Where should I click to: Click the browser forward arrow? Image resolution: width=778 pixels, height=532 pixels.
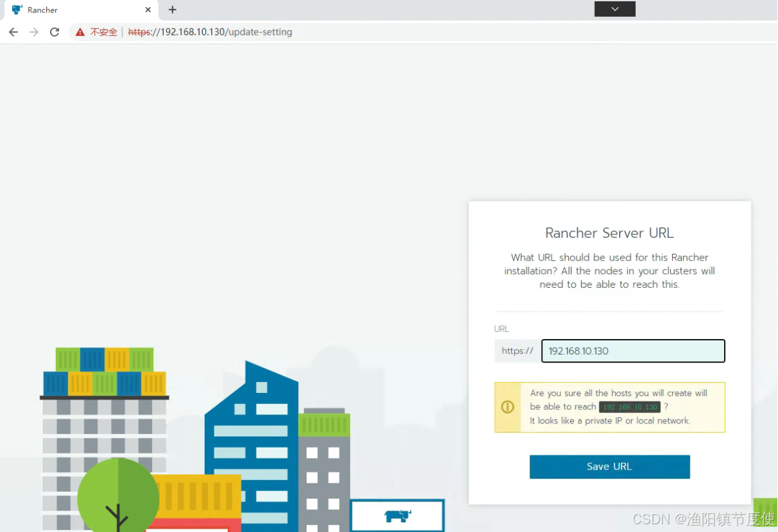tap(34, 32)
